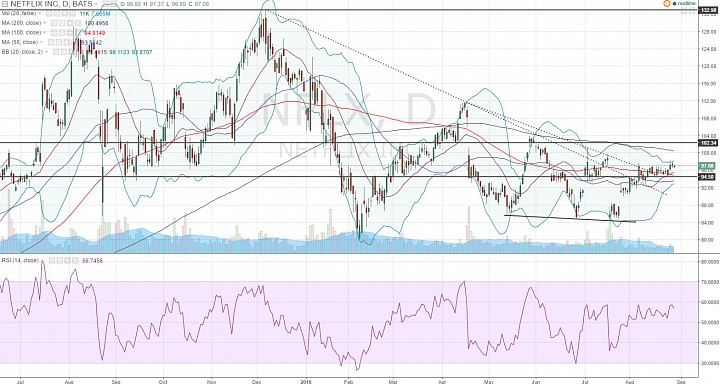
Task: Hide the MA (200, close) indicator with its eye icon
Action: 54,23
